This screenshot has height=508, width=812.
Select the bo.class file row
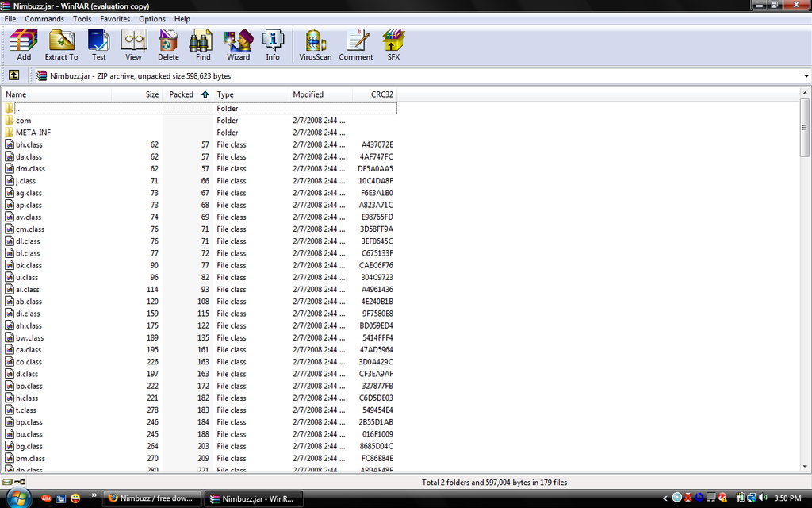(200, 386)
